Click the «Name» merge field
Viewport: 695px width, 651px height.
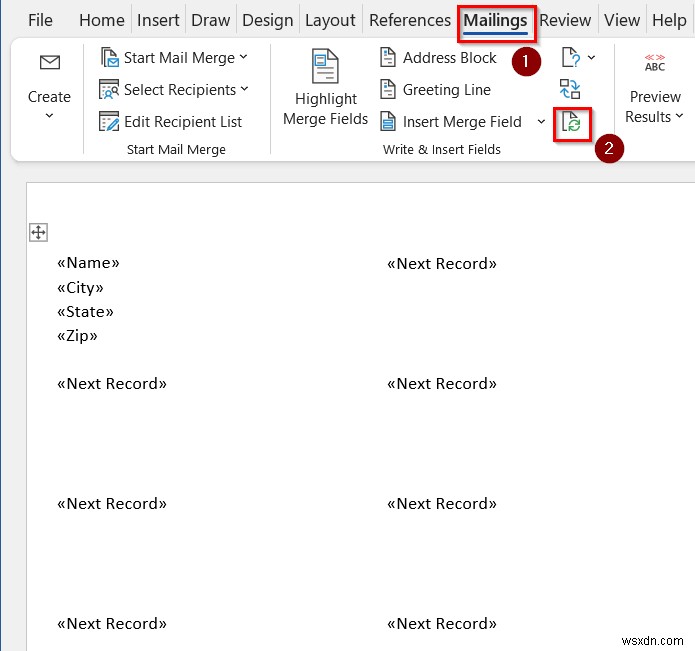click(x=88, y=263)
